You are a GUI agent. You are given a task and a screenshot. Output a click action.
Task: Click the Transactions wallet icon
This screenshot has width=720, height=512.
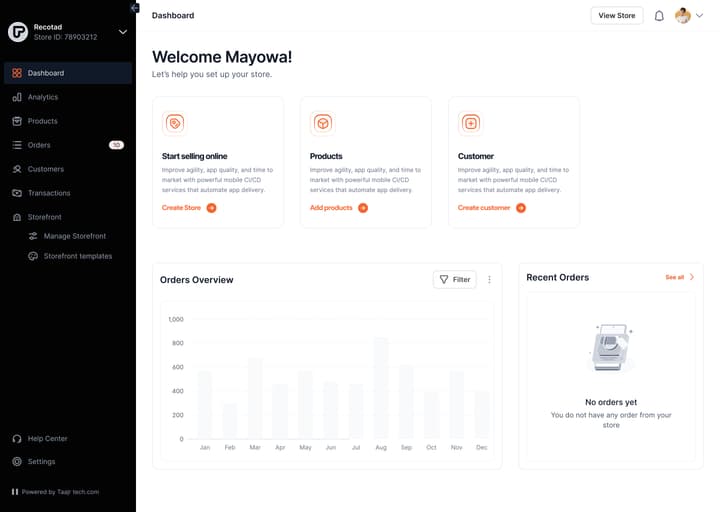pos(17,193)
